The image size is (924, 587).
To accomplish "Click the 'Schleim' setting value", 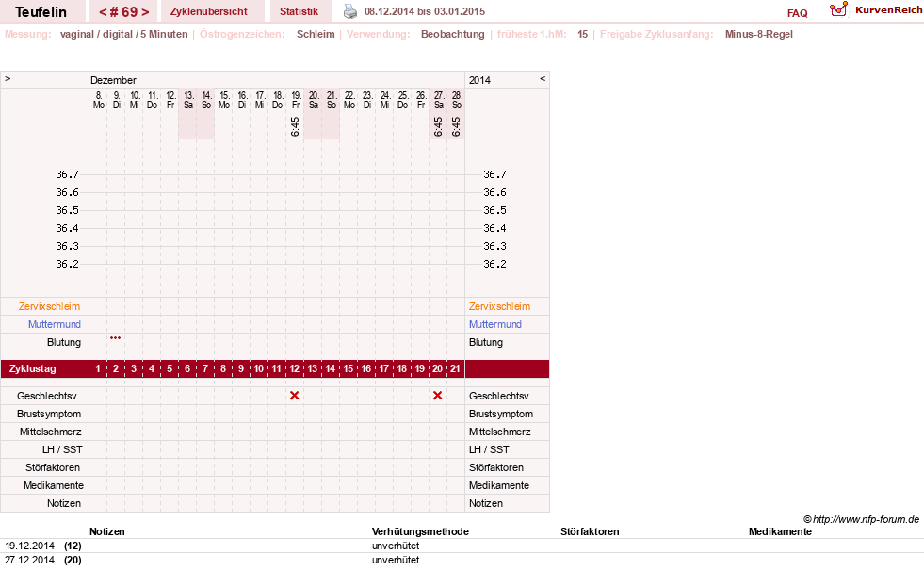I will 316,34.
